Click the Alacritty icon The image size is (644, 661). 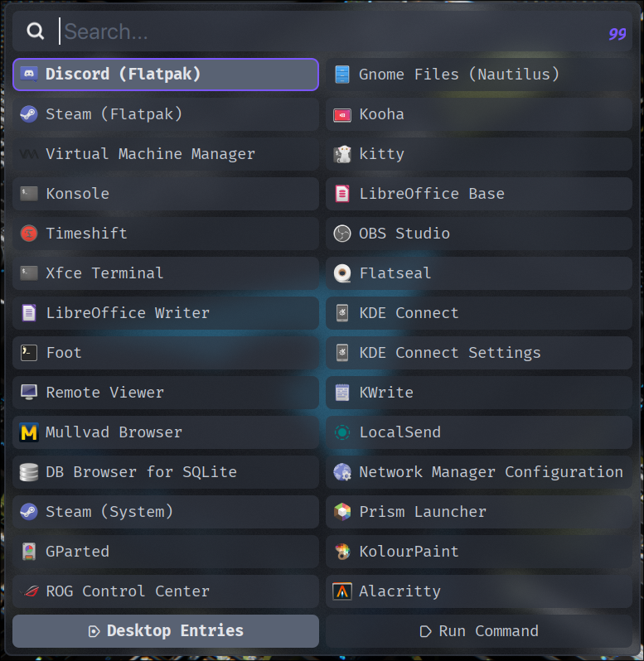(342, 591)
